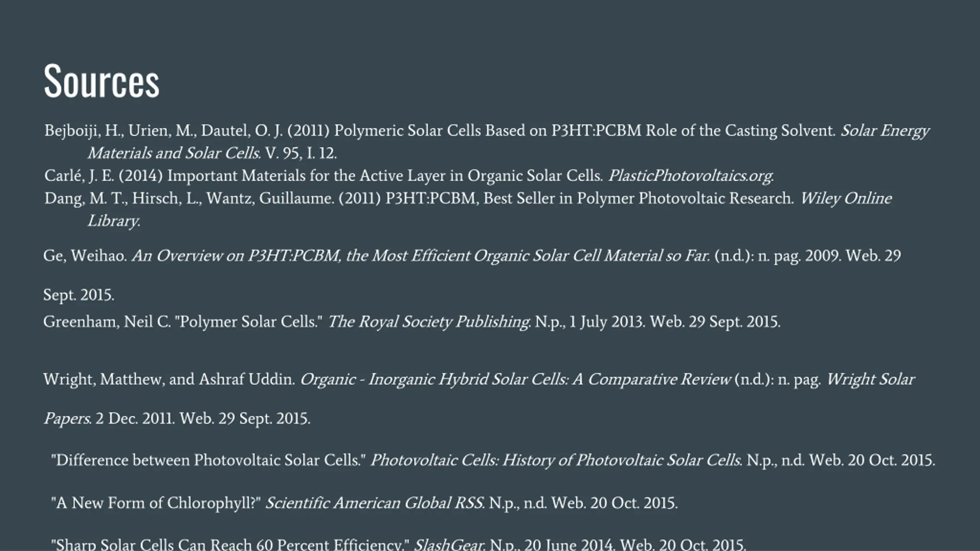This screenshot has height=551, width=980.
Task: Click "Difference between Photovoltaic Solar Cells" citation
Action: click(493, 460)
